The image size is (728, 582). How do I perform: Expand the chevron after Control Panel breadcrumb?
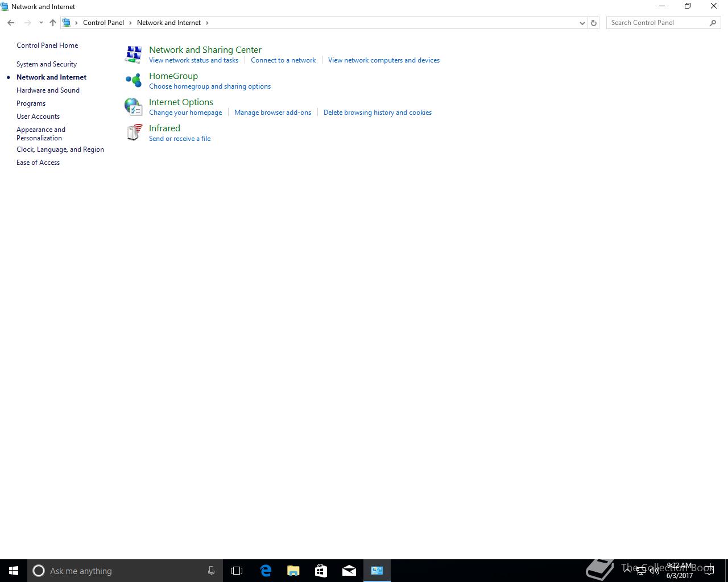click(130, 23)
